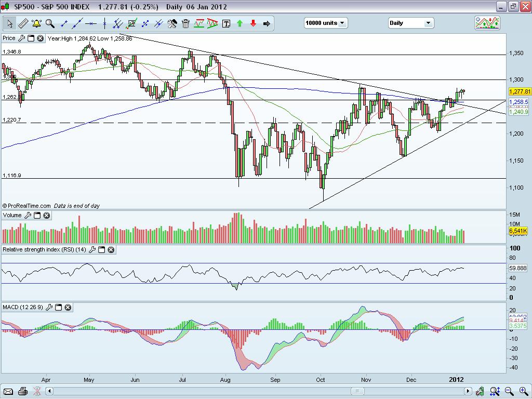This screenshot has width=532, height=399.
Task: Open RSI panel wrench settings
Action: (x=92, y=250)
